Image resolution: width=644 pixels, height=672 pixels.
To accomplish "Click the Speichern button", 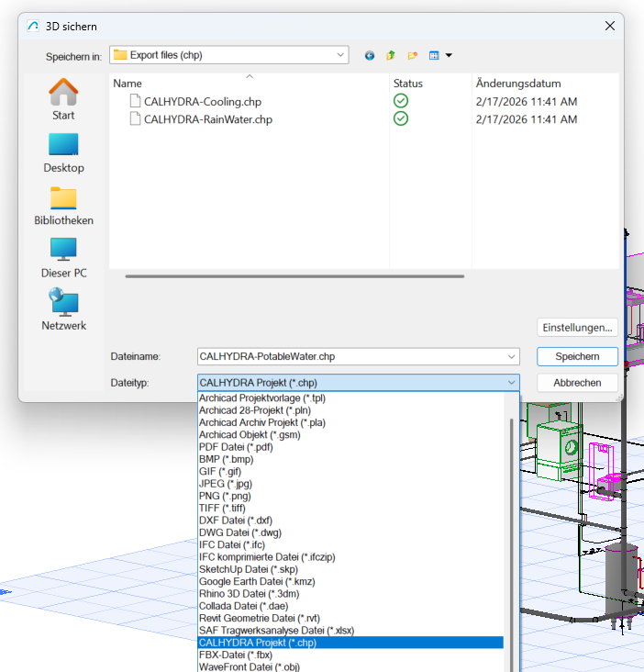I will click(x=577, y=356).
